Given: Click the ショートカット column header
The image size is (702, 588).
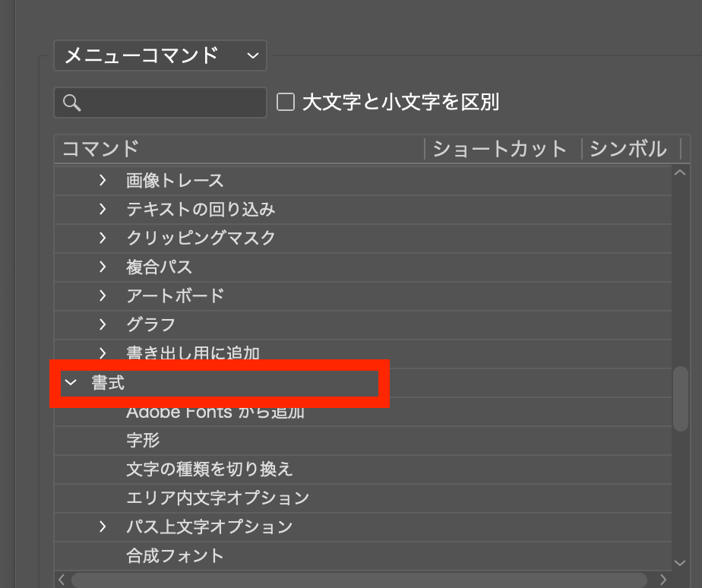Looking at the screenshot, I should pos(503,149).
